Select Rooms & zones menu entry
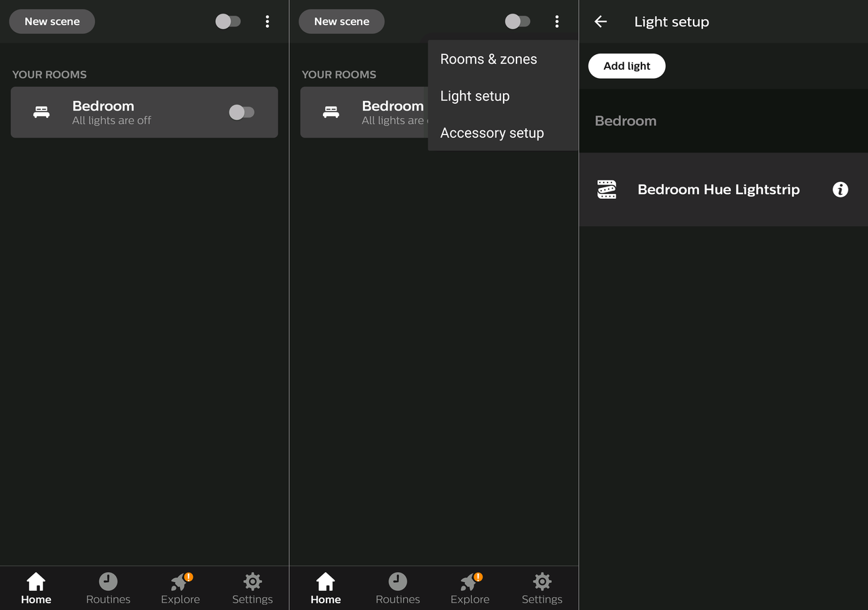 tap(503, 59)
